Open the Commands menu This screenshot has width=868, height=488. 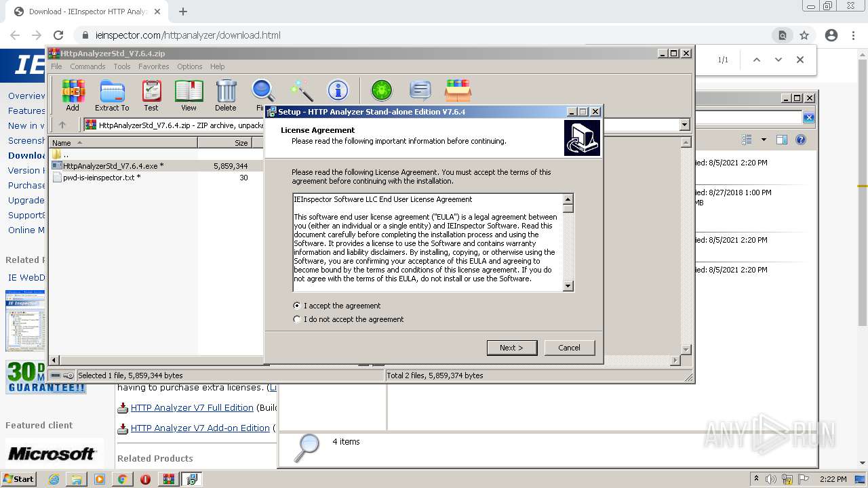click(87, 66)
